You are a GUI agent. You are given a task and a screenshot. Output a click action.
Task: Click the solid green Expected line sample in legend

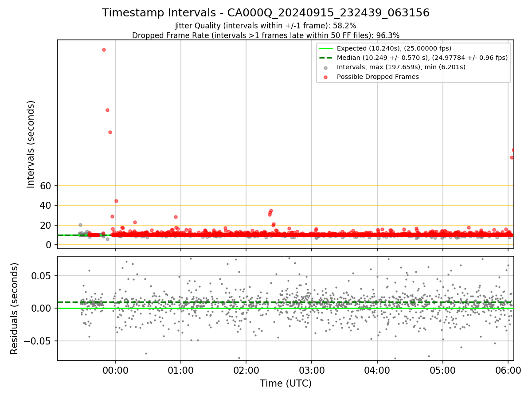click(326, 48)
